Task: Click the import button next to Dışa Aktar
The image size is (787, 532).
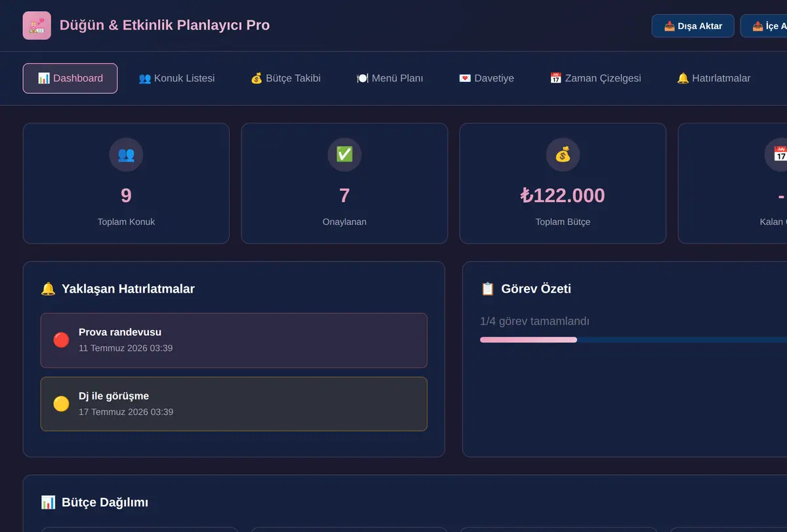Action: pyautogui.click(x=764, y=26)
